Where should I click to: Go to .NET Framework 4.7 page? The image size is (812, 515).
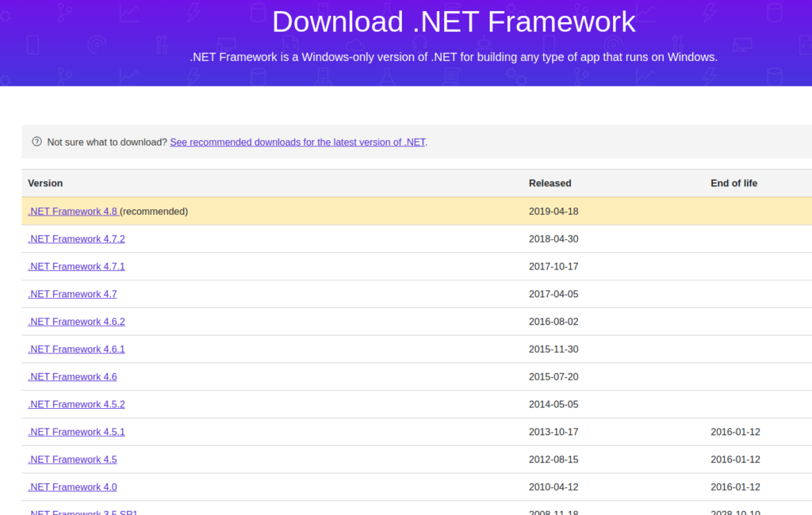point(72,294)
